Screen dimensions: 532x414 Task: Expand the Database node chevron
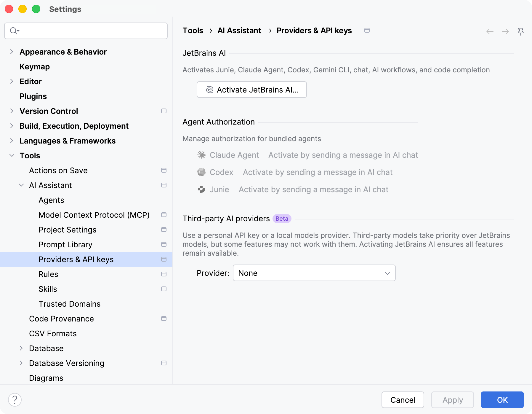21,348
